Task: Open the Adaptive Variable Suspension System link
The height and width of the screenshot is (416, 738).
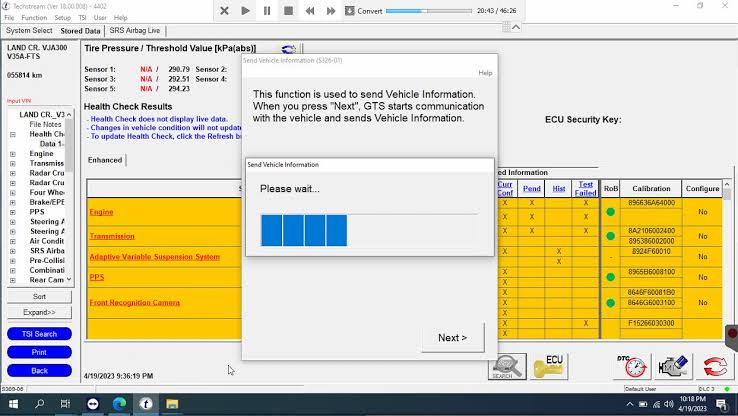Action: tap(154, 257)
